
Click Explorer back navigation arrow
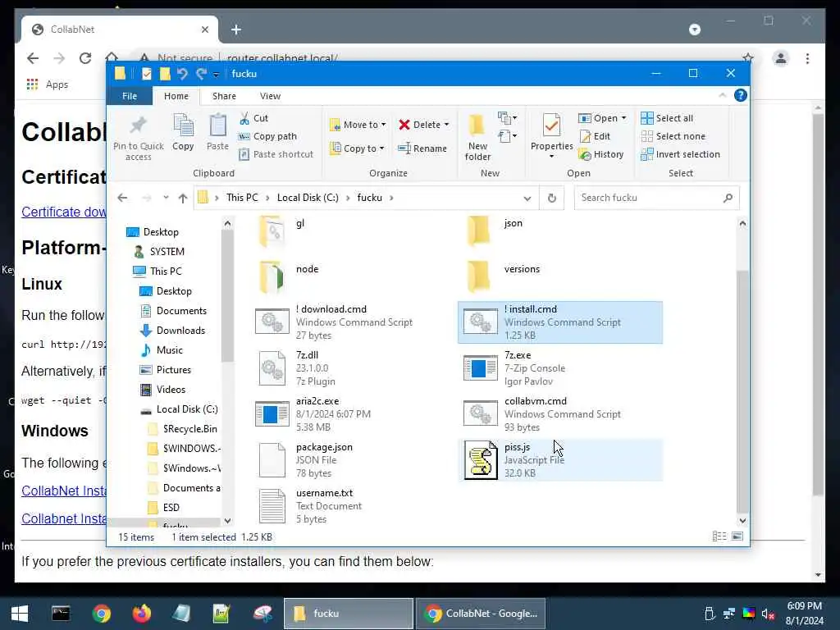point(123,199)
